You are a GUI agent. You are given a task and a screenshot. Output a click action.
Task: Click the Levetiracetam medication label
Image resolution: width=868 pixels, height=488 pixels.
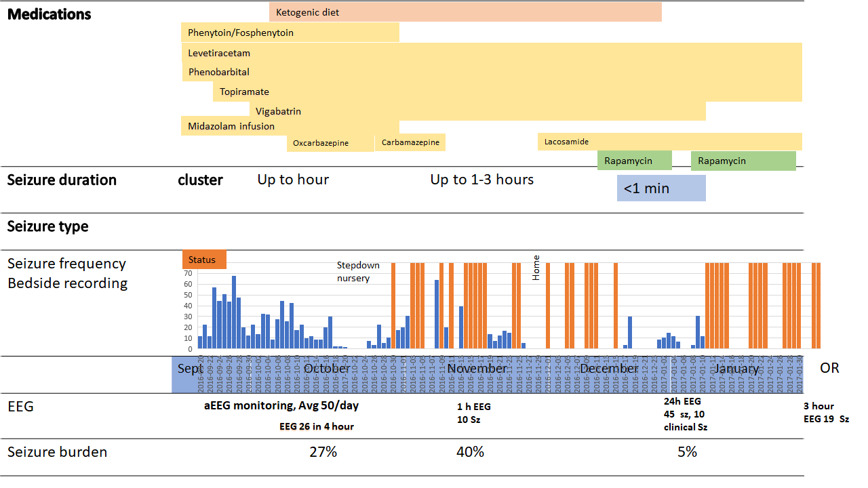point(219,53)
